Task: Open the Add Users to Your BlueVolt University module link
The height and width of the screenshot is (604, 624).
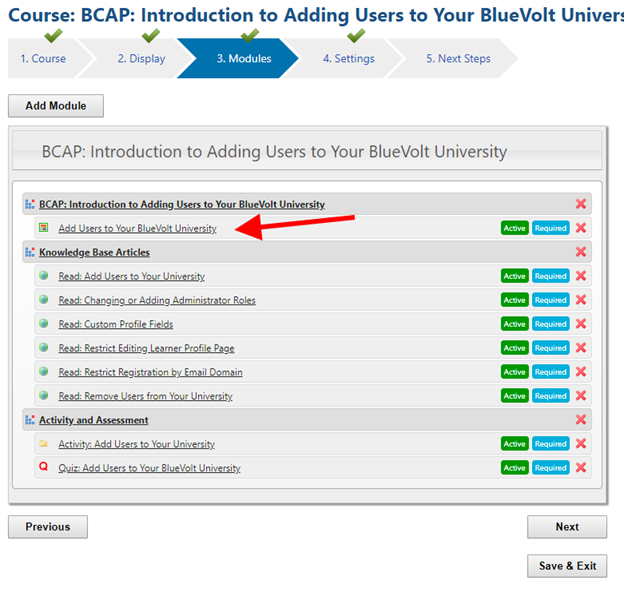Action: click(x=137, y=228)
